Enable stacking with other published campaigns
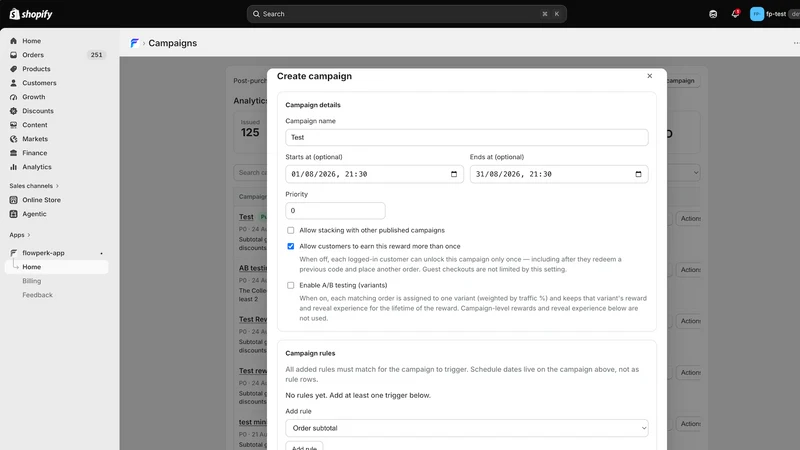Viewport: 800px width, 450px height. [x=290, y=230]
